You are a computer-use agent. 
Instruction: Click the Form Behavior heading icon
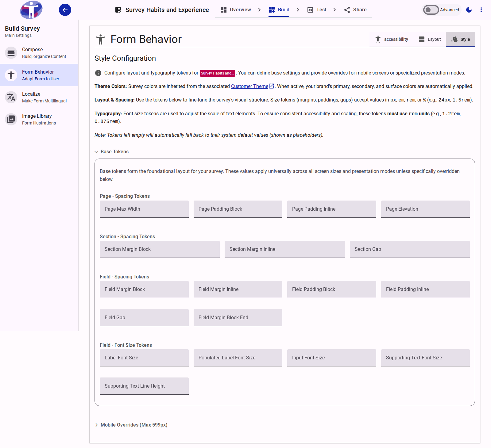point(100,40)
